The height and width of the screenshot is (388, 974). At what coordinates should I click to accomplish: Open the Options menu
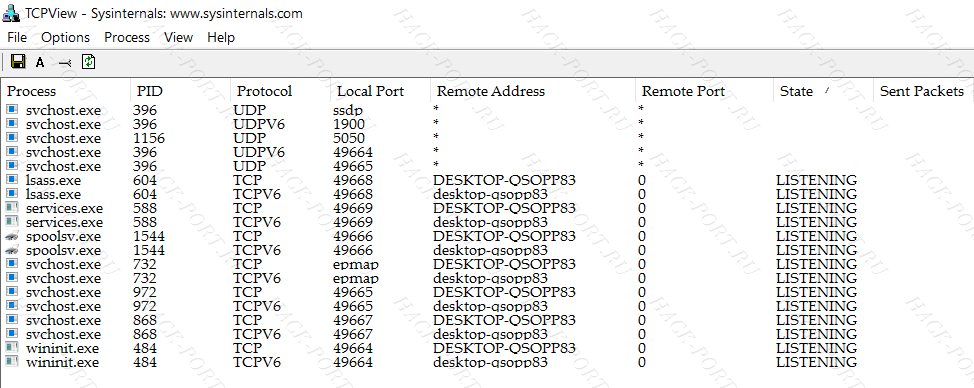[65, 37]
